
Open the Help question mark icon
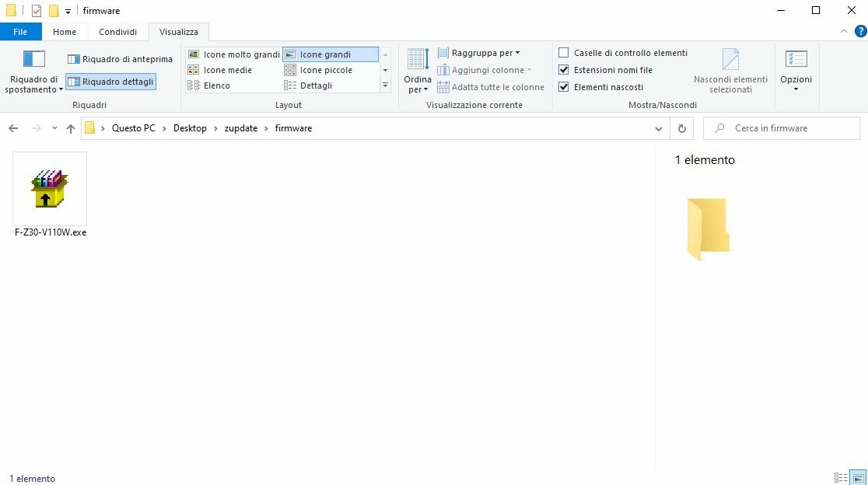tap(860, 32)
